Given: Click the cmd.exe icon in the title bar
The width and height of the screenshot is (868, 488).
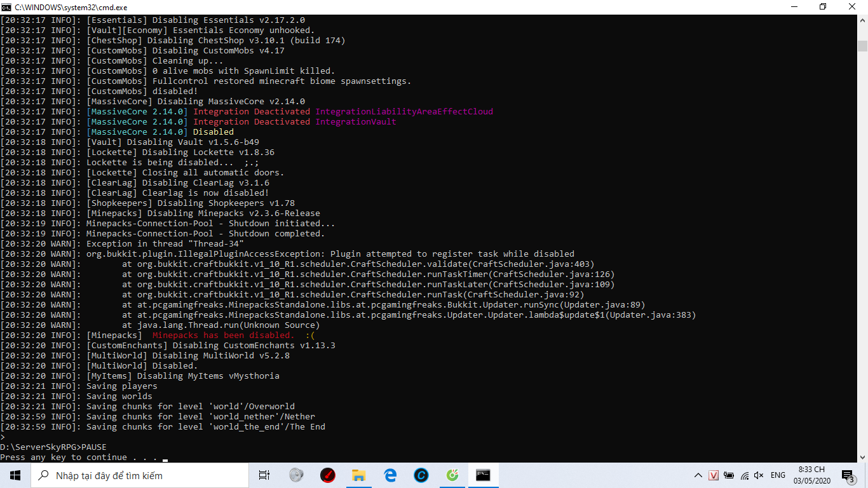Looking at the screenshot, I should [6, 7].
